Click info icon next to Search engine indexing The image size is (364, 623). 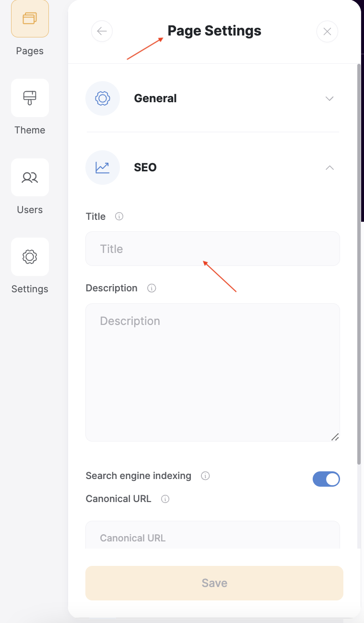click(205, 476)
